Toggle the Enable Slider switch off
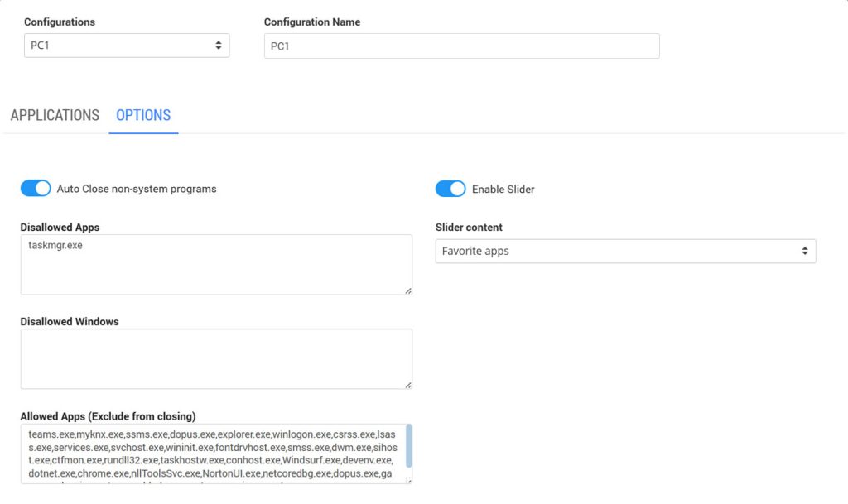Image resolution: width=848 pixels, height=504 pixels. click(450, 189)
